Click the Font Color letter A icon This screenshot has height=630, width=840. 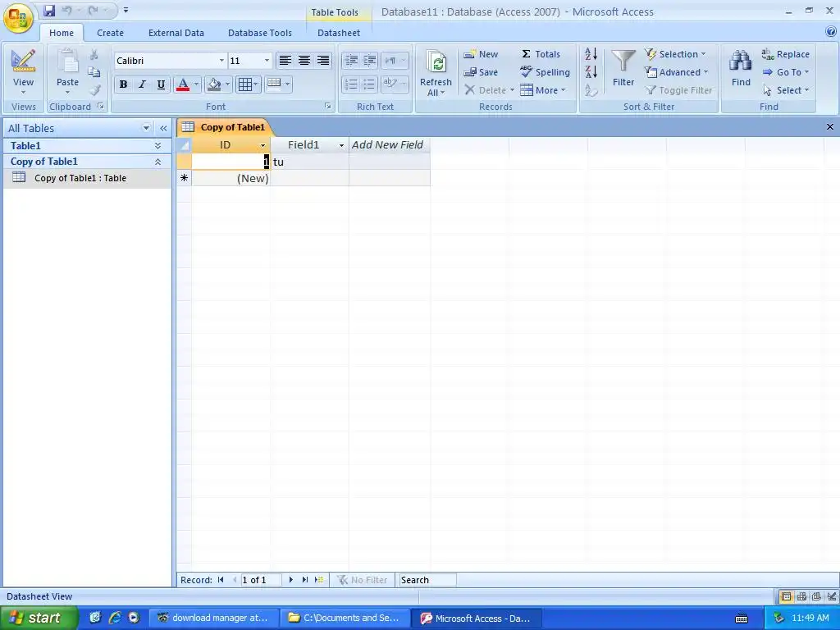(182, 84)
